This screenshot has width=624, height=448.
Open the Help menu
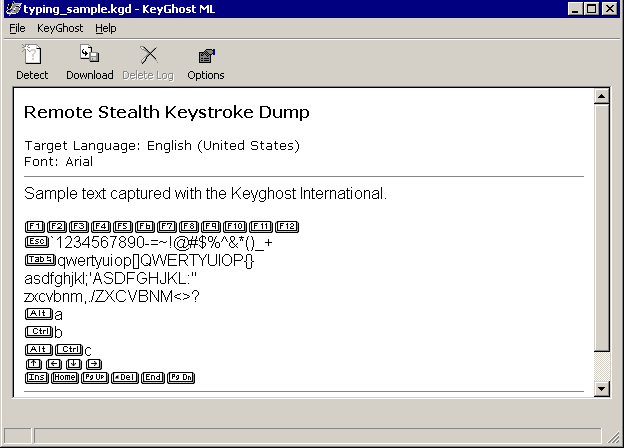(106, 28)
